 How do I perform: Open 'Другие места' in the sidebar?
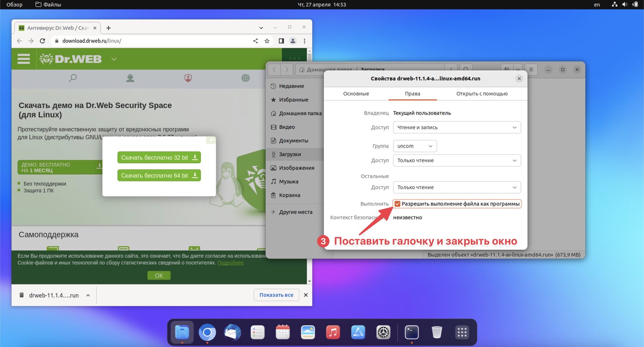tap(295, 212)
